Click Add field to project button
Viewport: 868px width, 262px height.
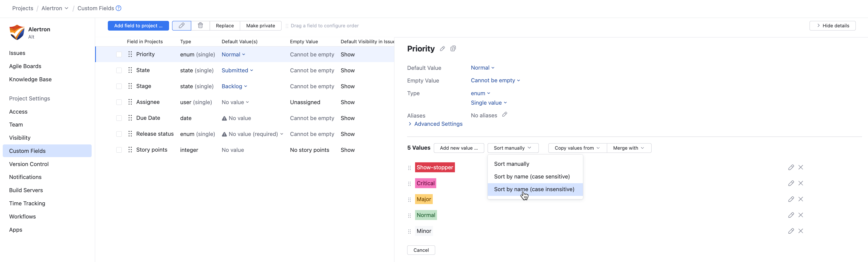(x=138, y=26)
